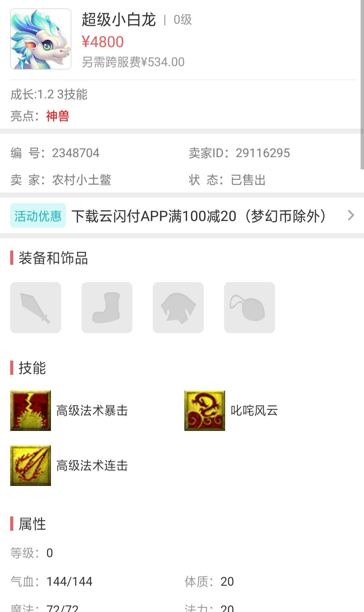
Task: Click the vertical scrollbar on the right
Action: tap(362, 84)
